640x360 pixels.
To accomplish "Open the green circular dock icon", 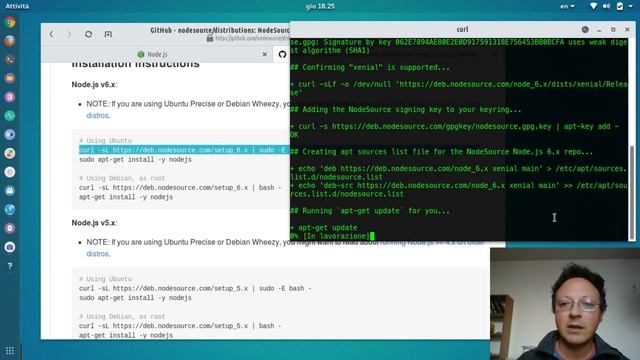I will (x=10, y=116).
